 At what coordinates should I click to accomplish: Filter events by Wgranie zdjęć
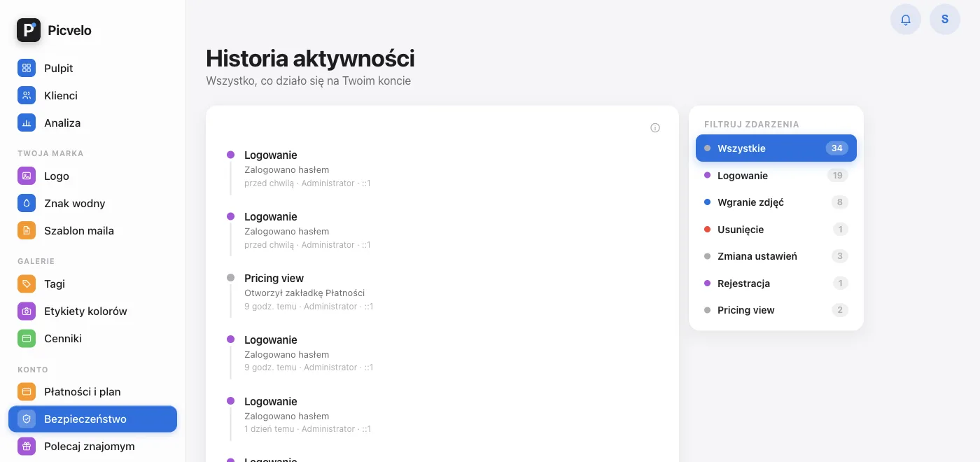(x=776, y=202)
